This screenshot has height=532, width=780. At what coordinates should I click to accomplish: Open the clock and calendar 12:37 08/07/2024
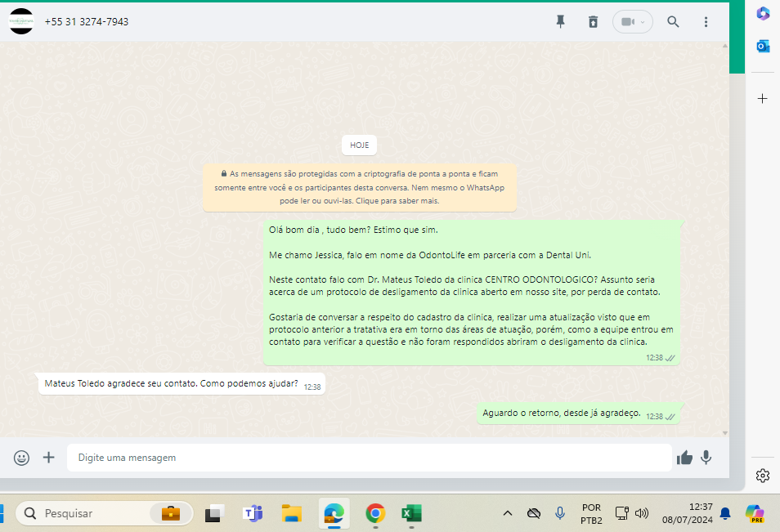(x=687, y=513)
